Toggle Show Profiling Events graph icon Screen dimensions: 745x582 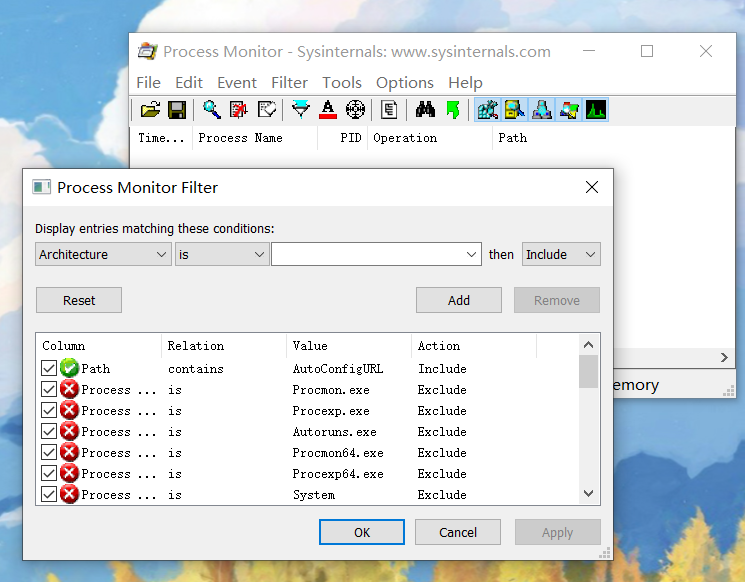tap(596, 110)
